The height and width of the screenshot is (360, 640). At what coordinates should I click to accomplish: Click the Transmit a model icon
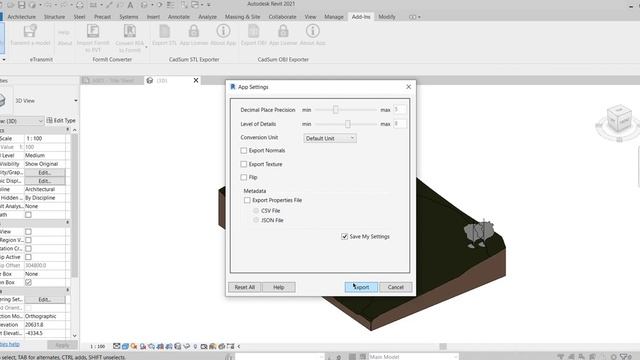click(x=30, y=32)
